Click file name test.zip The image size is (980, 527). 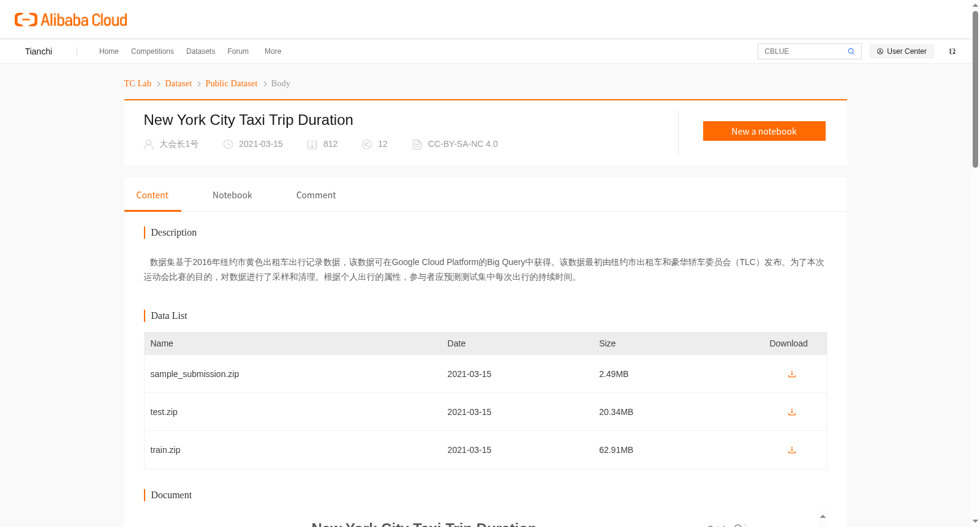click(164, 412)
